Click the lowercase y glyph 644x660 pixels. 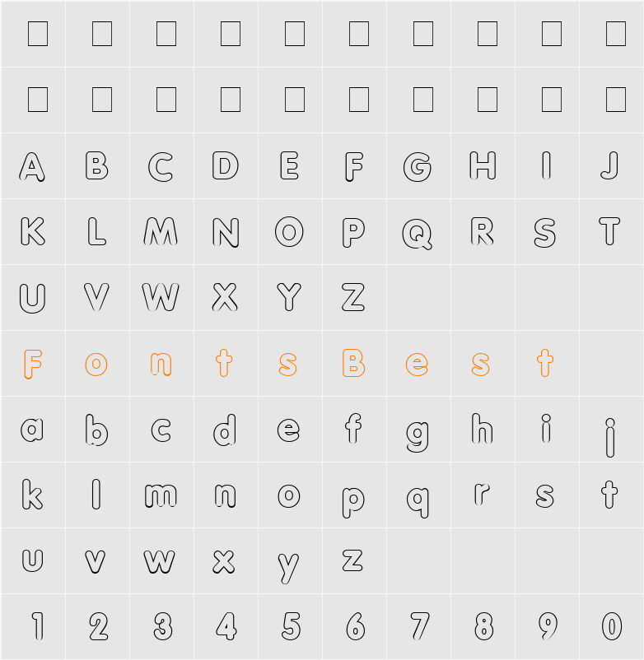point(288,568)
